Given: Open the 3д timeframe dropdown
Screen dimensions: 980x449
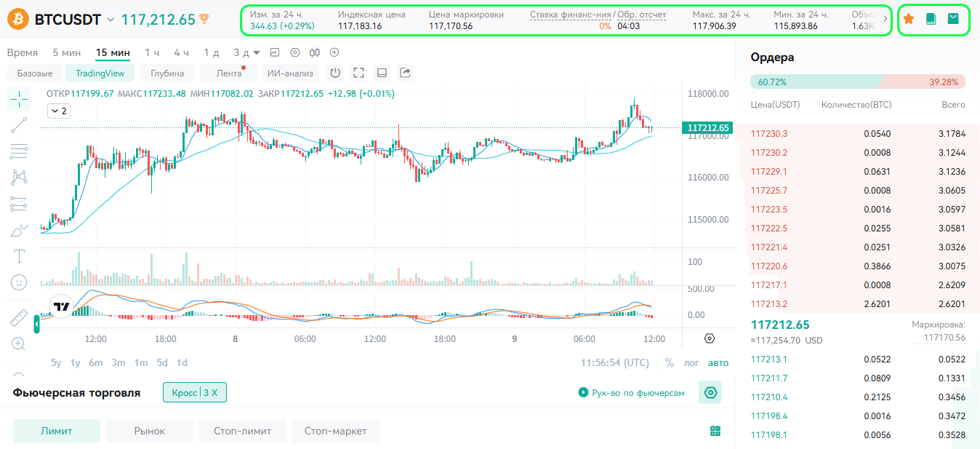Looking at the screenshot, I should pyautogui.click(x=247, y=52).
